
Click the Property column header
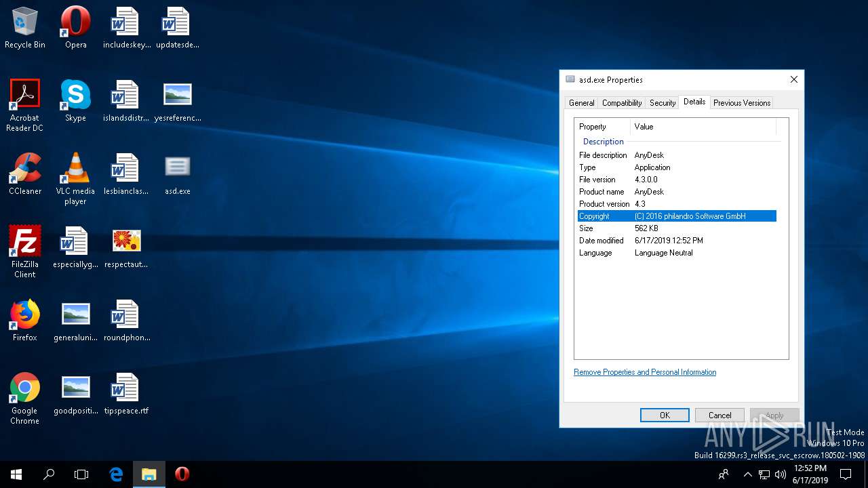603,127
